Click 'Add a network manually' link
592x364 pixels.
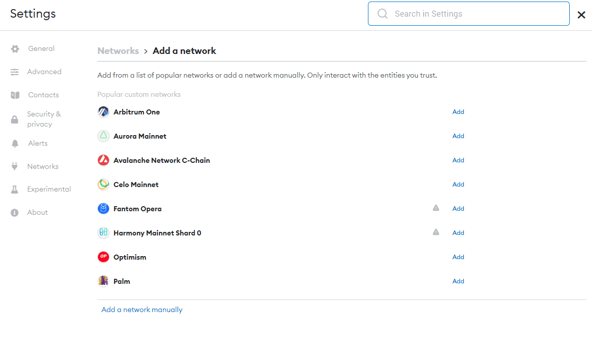pos(142,310)
